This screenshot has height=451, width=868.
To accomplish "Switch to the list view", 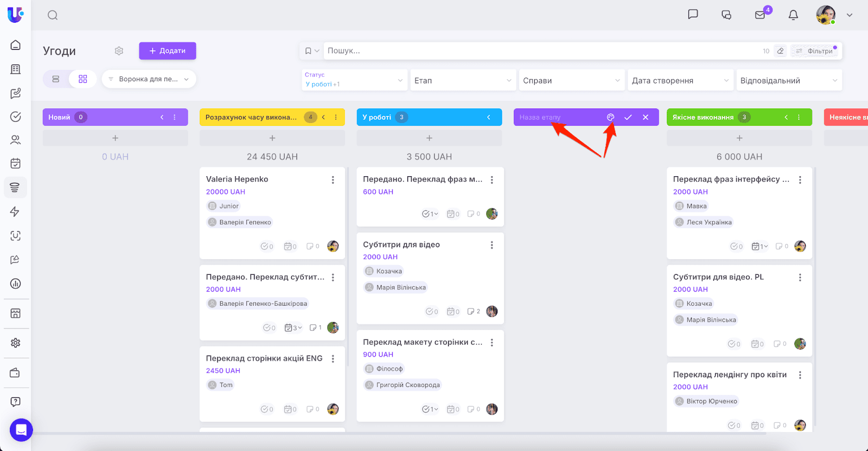I will (56, 79).
